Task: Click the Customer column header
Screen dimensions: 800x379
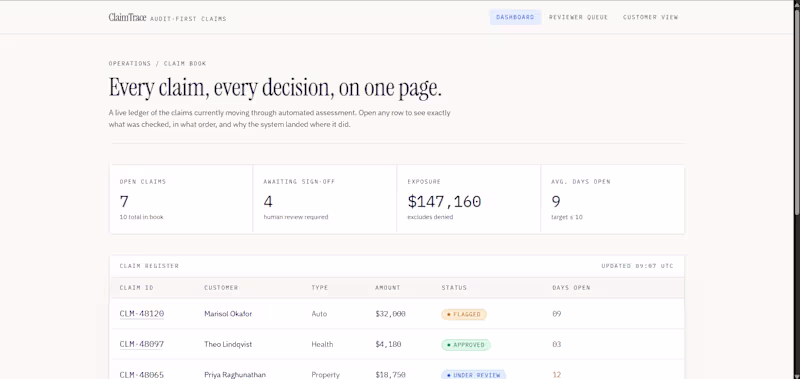Action: point(221,288)
